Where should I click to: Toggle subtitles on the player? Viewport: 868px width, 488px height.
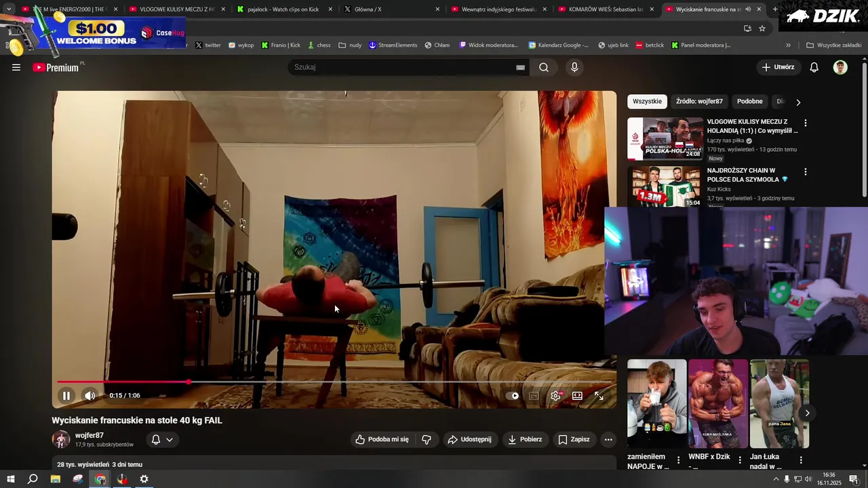tap(534, 396)
